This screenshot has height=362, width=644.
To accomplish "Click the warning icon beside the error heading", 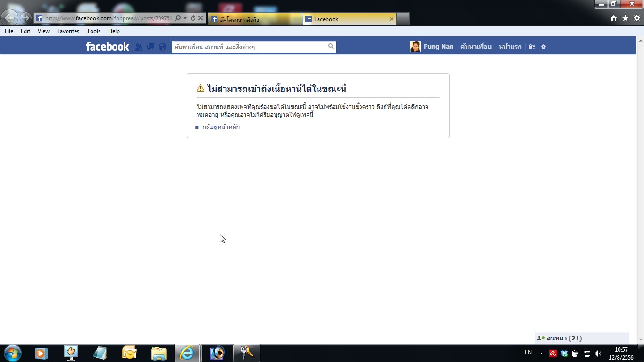I will coord(201,88).
